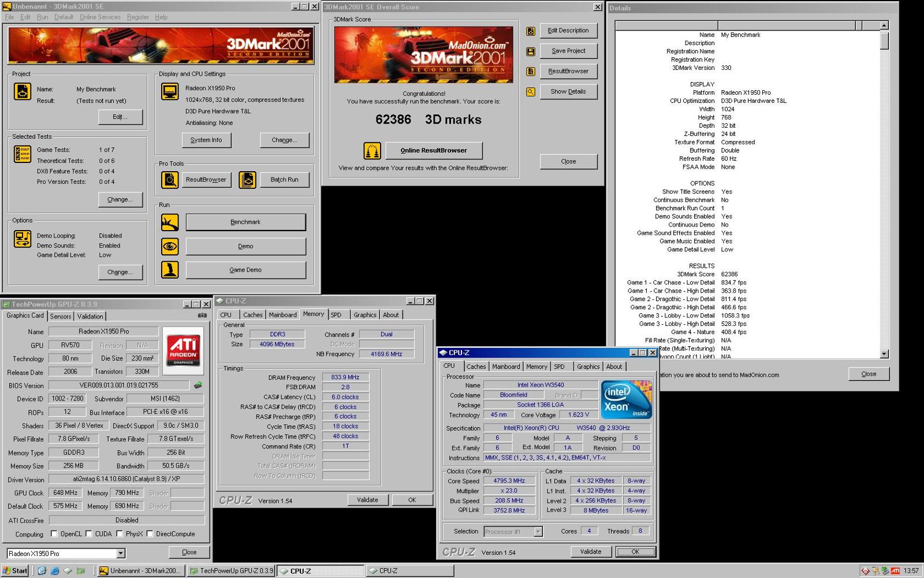This screenshot has width=924, height=578.
Task: Click the Project icon beside Name
Action: [x=23, y=91]
